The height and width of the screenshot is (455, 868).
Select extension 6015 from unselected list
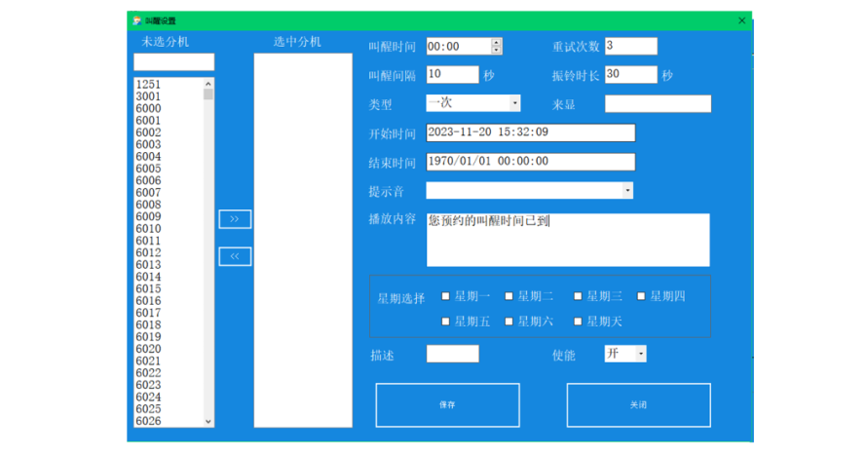coord(149,289)
